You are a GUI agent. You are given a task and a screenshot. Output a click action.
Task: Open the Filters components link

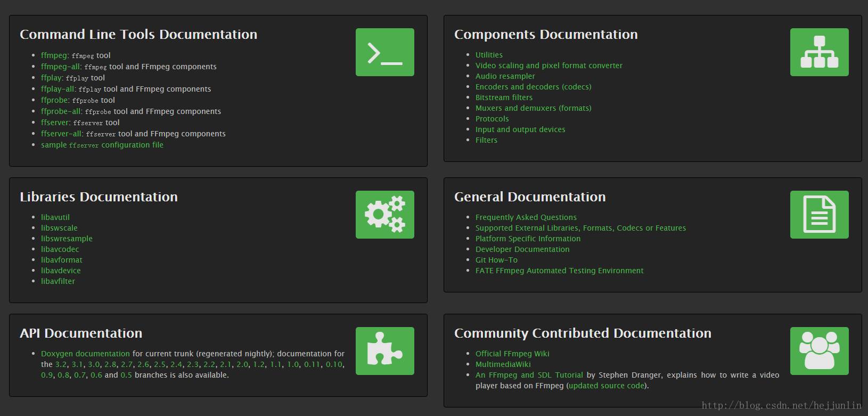[x=486, y=140]
